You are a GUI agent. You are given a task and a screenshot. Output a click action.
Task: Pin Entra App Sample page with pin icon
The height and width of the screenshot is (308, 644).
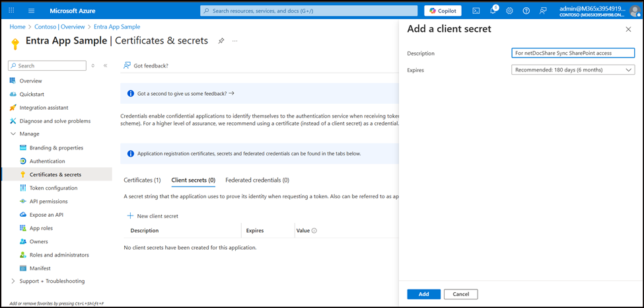[x=221, y=41]
